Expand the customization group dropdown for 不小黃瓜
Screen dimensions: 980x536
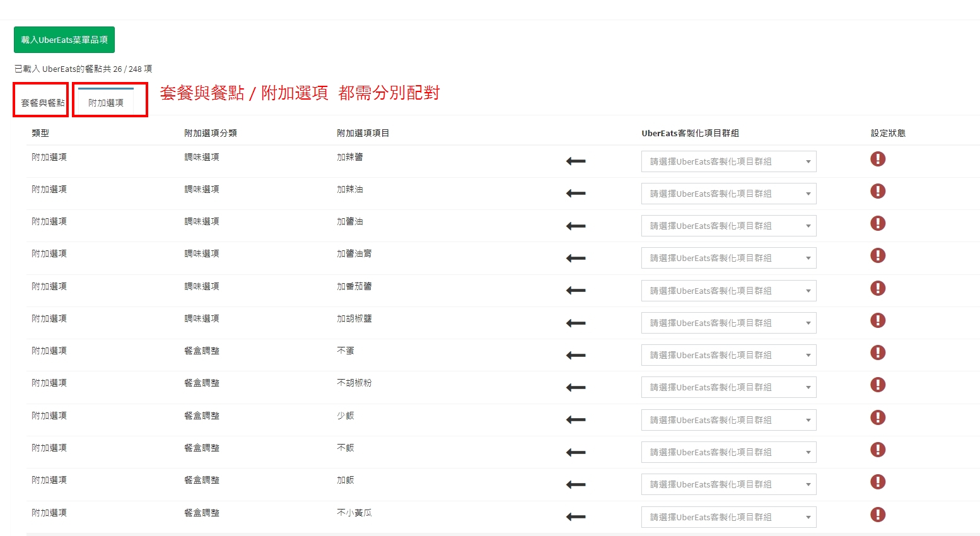[728, 517]
